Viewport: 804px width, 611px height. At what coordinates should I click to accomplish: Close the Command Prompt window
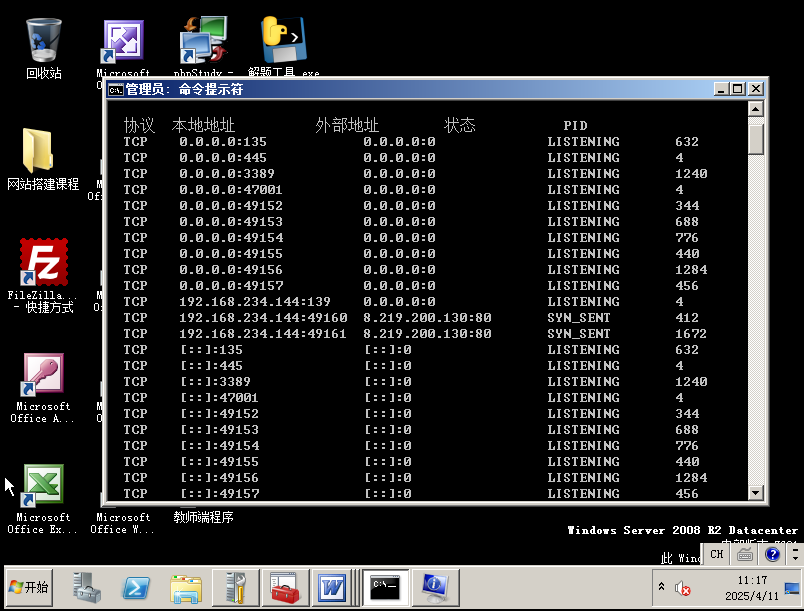coord(756,89)
